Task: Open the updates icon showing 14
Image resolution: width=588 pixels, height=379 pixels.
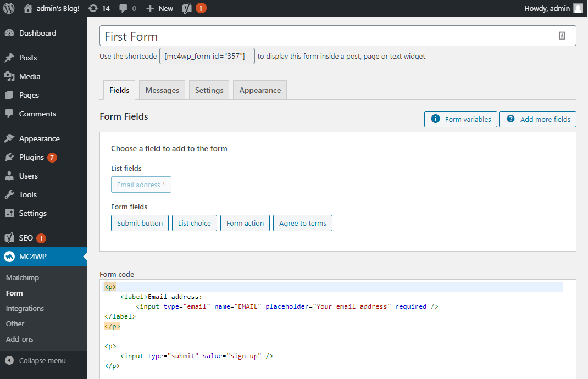Action: click(x=93, y=8)
